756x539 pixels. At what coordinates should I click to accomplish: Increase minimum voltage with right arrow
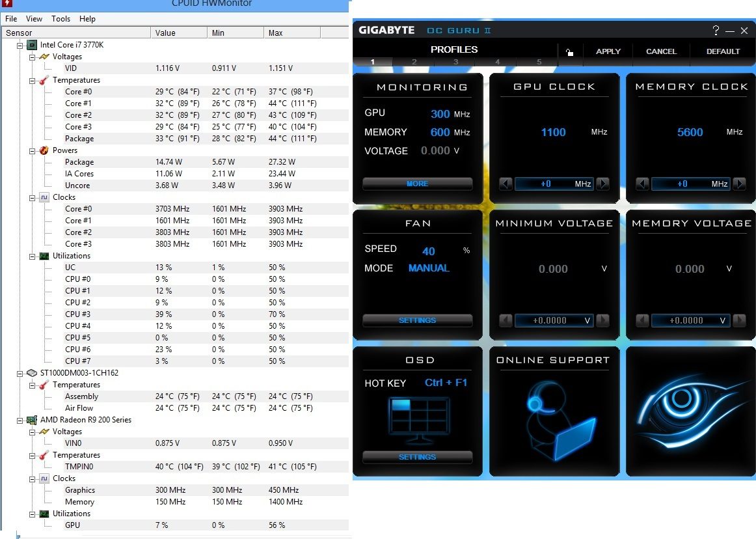[602, 320]
